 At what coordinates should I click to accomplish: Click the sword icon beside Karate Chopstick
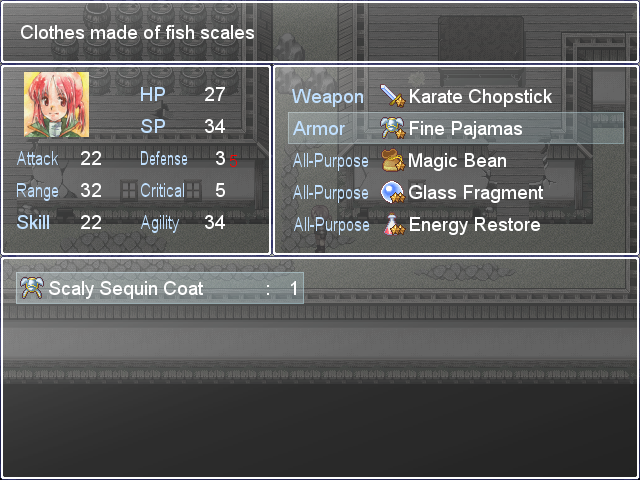tap(393, 96)
